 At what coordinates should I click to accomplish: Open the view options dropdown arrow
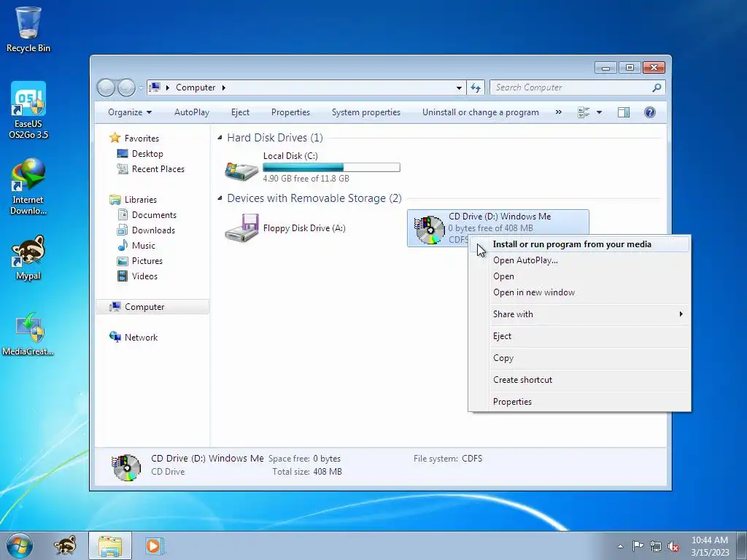600,112
